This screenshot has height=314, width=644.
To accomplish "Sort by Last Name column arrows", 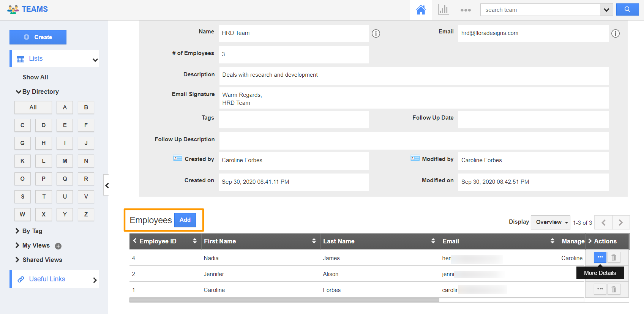I will point(433,241).
